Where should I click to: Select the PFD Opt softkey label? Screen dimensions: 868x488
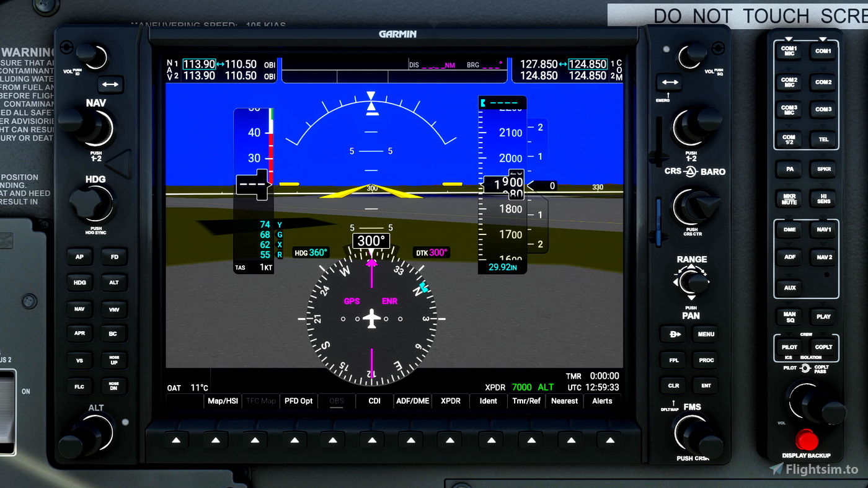[x=298, y=401]
